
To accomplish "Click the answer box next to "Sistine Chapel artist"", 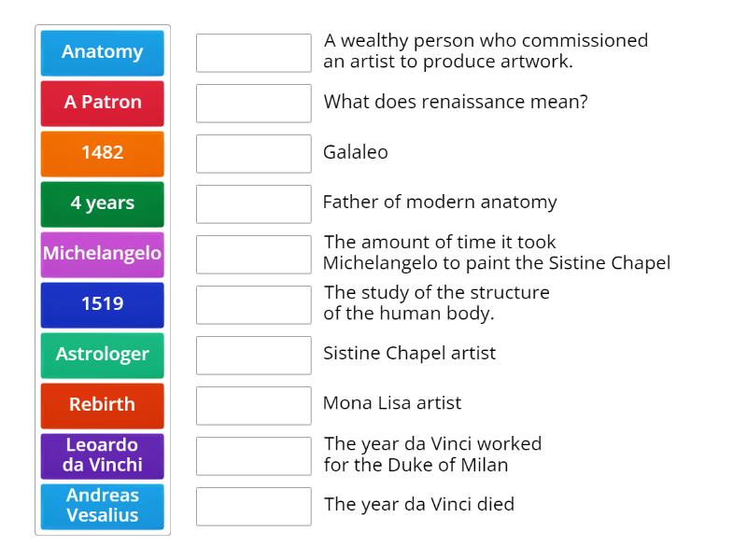I will click(x=253, y=355).
